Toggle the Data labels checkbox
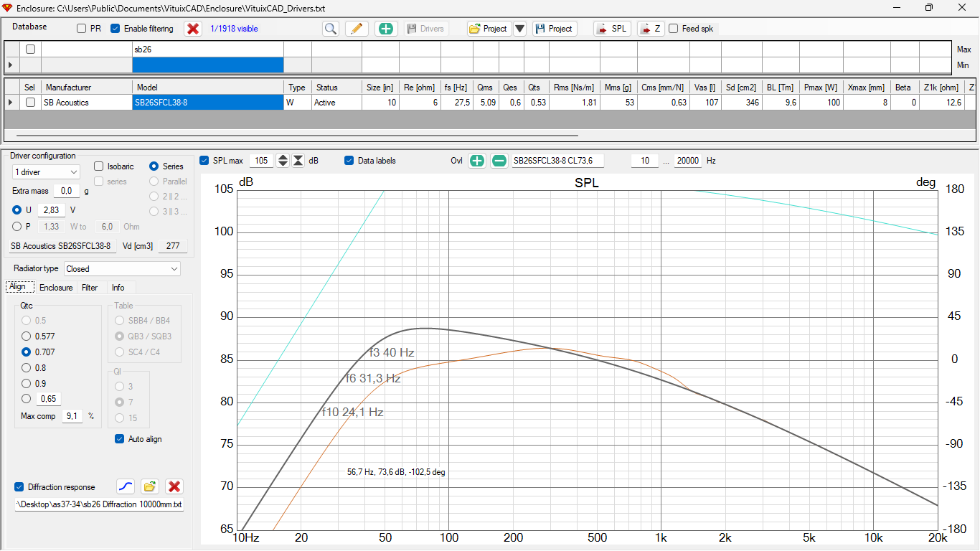This screenshot has width=980, height=551. pyautogui.click(x=349, y=161)
